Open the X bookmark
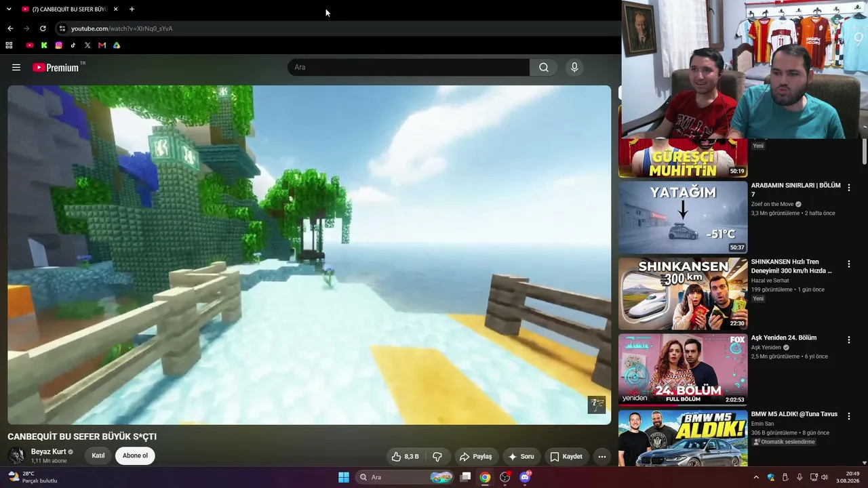Viewport: 868px width, 488px height. pyautogui.click(x=87, y=45)
